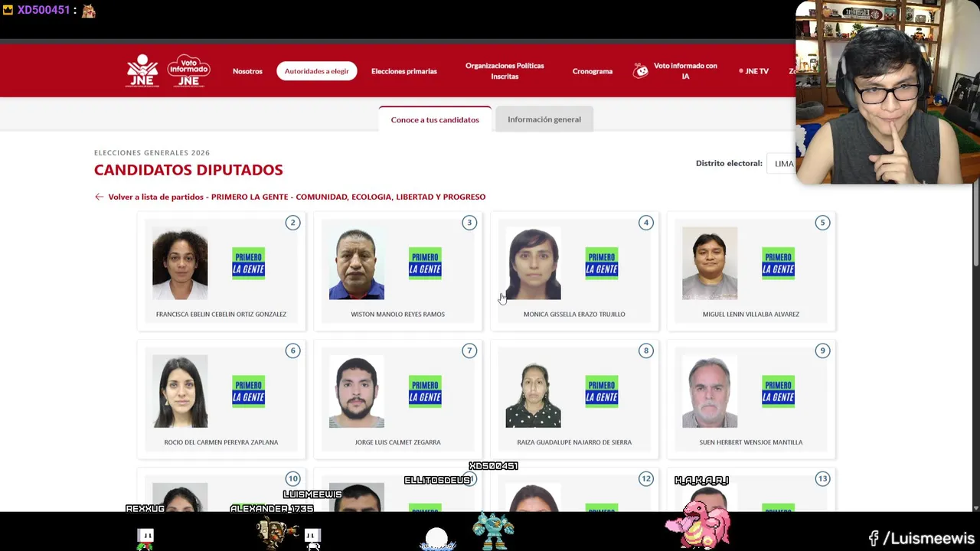
Task: Open the photo of Rocio del Carmen Pereyra Zaplana
Action: click(180, 391)
